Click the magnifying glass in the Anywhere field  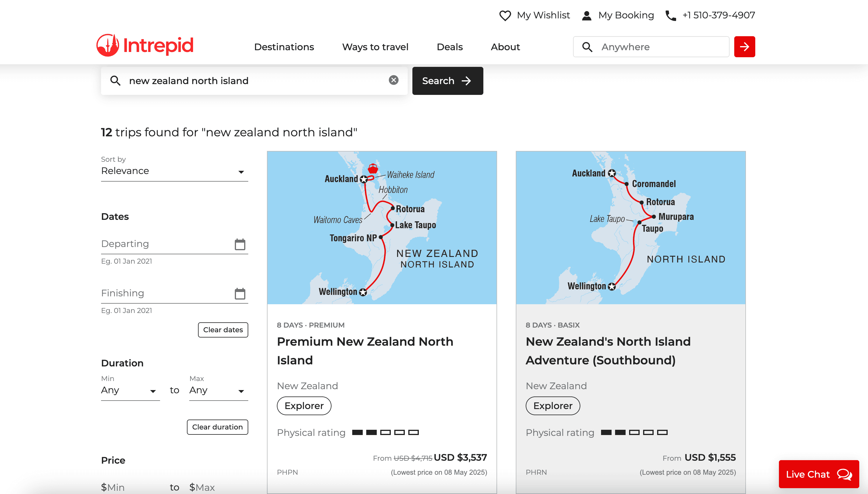click(x=587, y=46)
